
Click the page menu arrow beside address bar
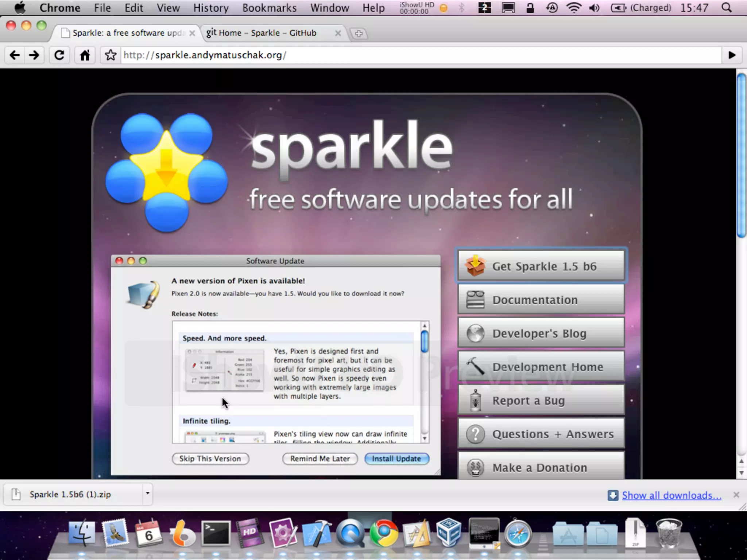732,55
